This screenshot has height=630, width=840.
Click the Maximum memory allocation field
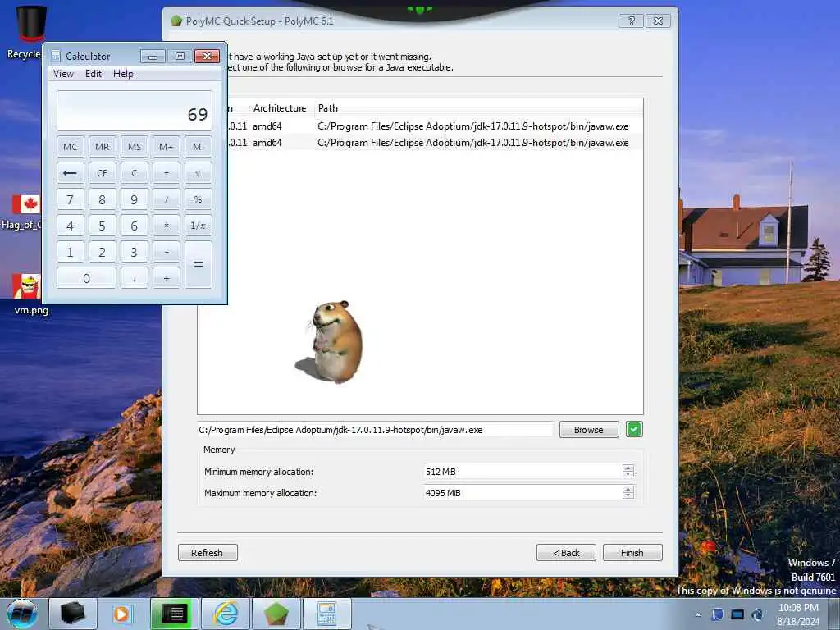[x=523, y=493]
